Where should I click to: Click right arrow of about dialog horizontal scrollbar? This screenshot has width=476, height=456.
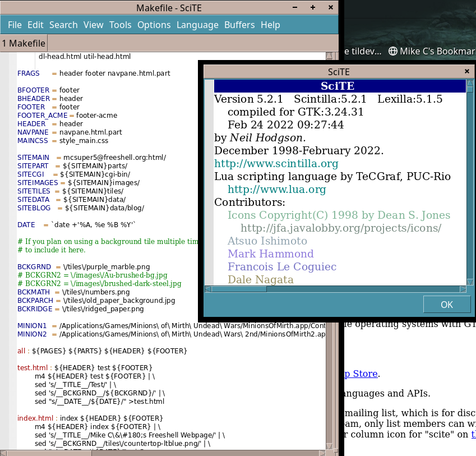click(463, 289)
